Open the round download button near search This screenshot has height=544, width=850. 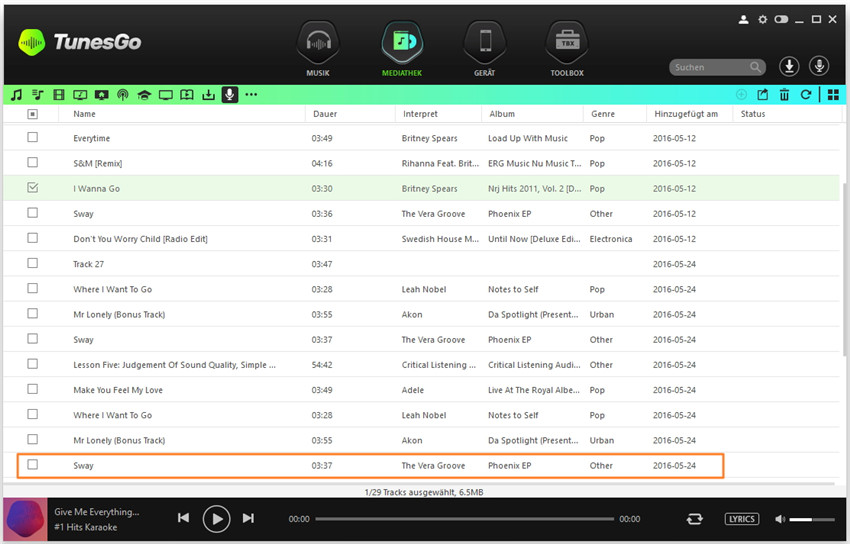789,66
